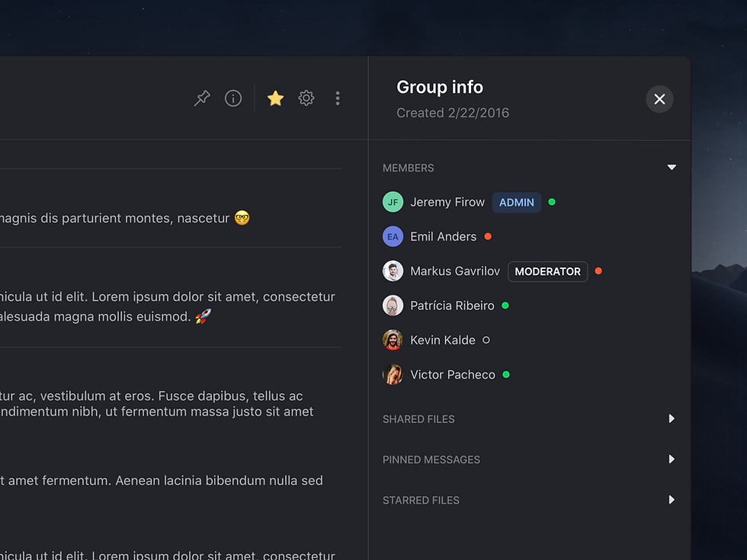The image size is (747, 560).
Task: Click the pin icon in chat header
Action: (202, 98)
